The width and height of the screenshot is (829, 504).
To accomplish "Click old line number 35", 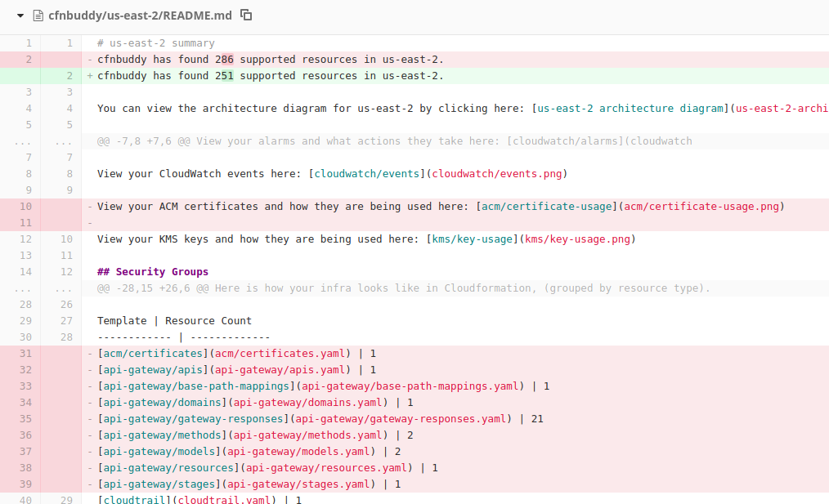I will tap(26, 420).
